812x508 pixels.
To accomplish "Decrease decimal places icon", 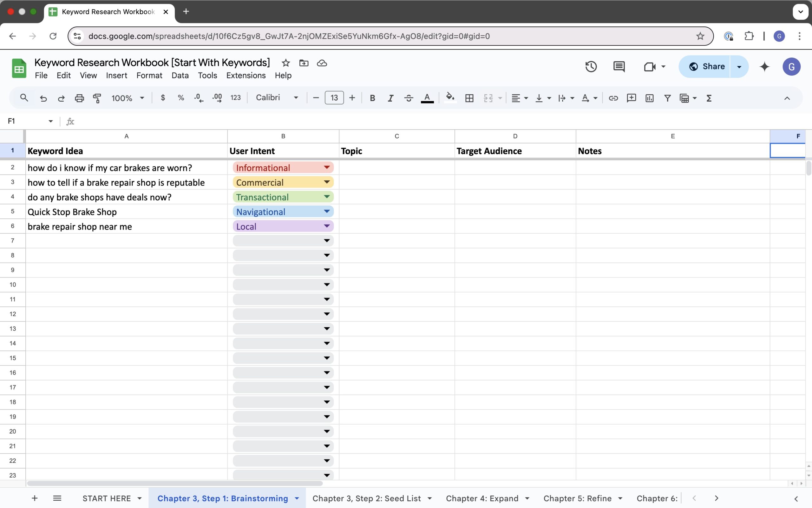I will tap(199, 98).
